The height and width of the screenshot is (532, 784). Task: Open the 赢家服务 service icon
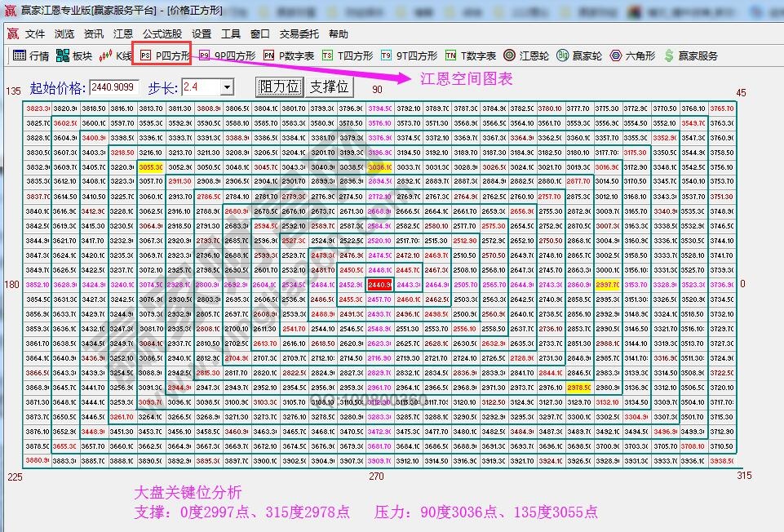[x=670, y=55]
